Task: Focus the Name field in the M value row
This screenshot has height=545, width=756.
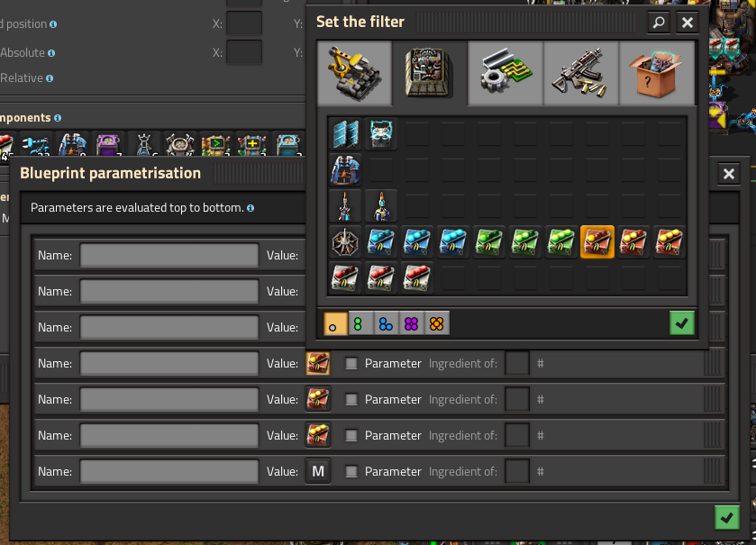Action: [x=169, y=471]
